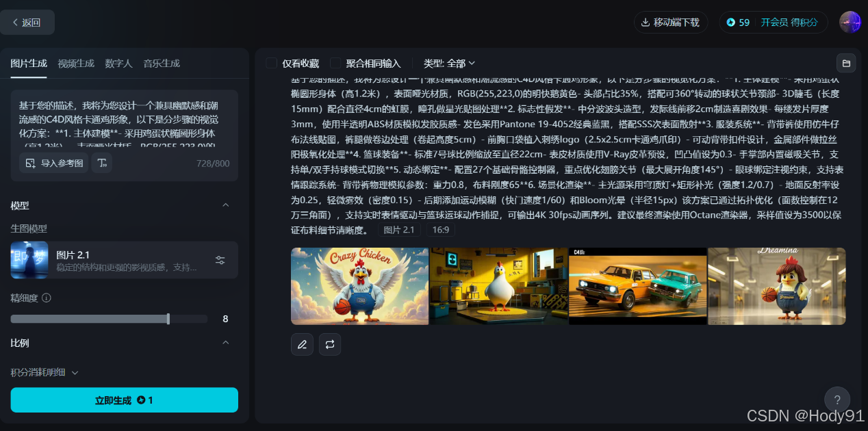Open the white chicken room thumbnail
This screenshot has width=868, height=431.
(499, 286)
